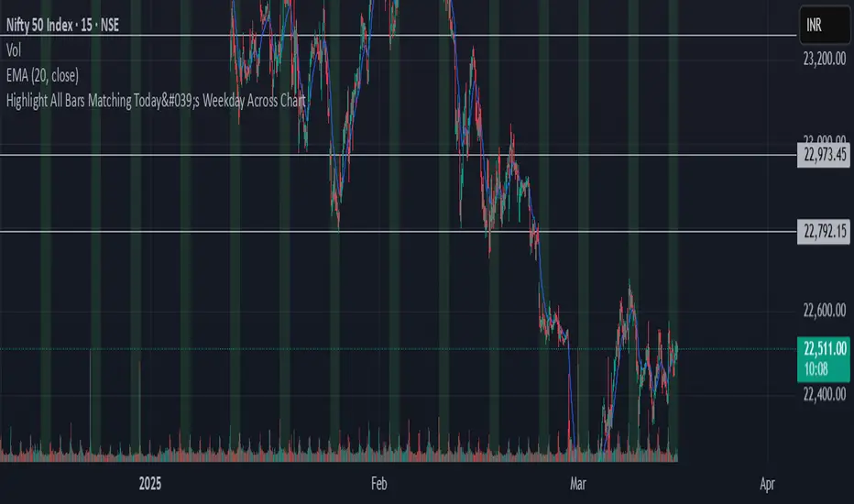854x504 pixels.
Task: Click the 22,600.00 price axis label
Action: click(825, 311)
